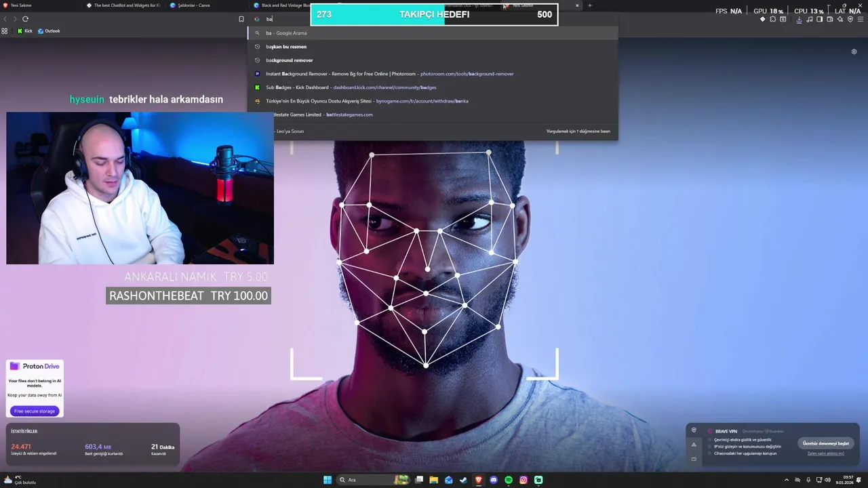
Task: Expand the system tray hidden icons chevron
Action: tap(787, 480)
